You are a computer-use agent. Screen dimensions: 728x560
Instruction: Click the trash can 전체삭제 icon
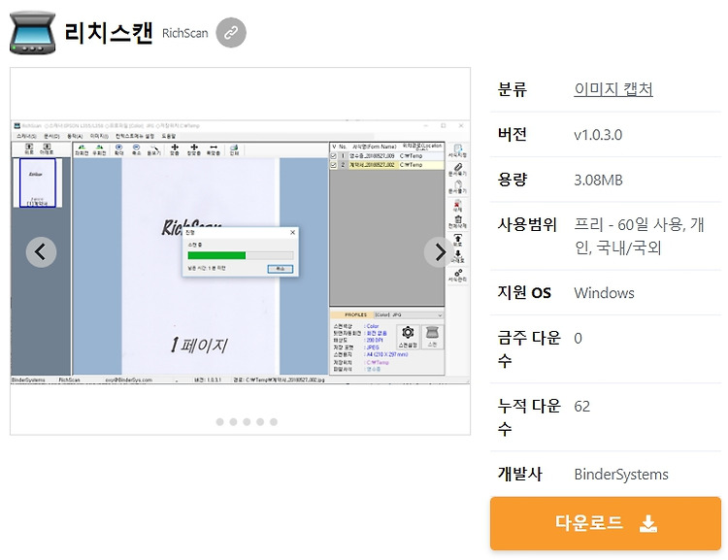coord(457,222)
